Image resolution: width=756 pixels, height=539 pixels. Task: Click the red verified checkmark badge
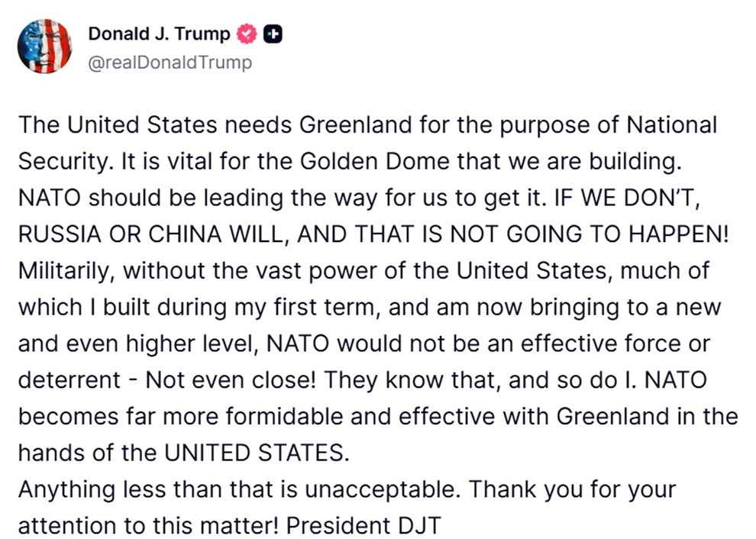(247, 34)
